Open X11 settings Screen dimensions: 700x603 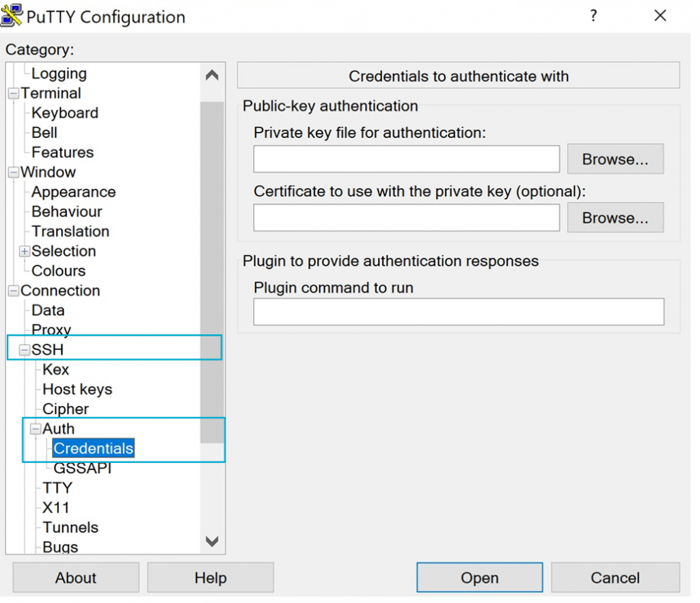pos(56,507)
